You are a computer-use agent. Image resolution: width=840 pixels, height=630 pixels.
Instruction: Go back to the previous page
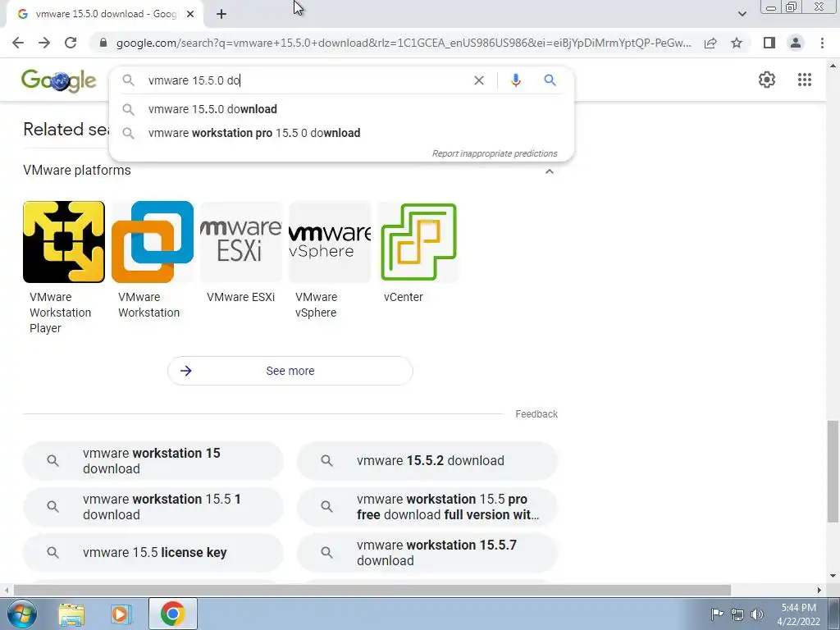[x=18, y=43]
